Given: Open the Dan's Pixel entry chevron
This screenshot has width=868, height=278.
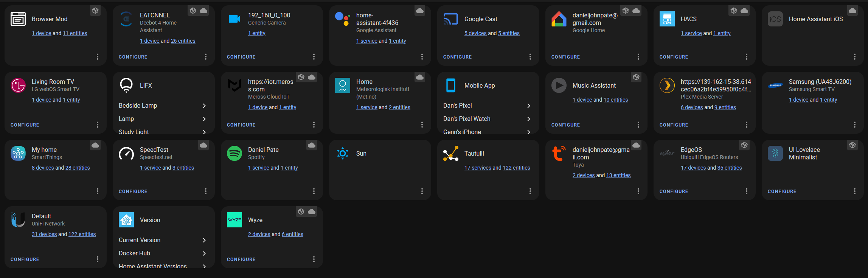Looking at the screenshot, I should point(529,106).
